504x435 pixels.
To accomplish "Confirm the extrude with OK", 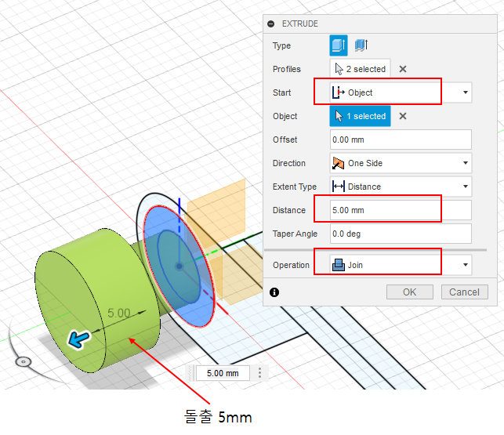I will pos(409,292).
